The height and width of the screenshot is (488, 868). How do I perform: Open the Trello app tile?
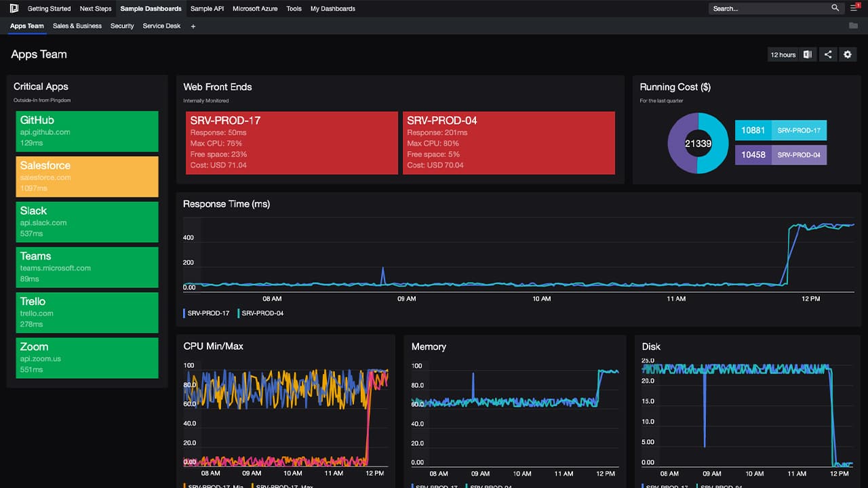[87, 312]
